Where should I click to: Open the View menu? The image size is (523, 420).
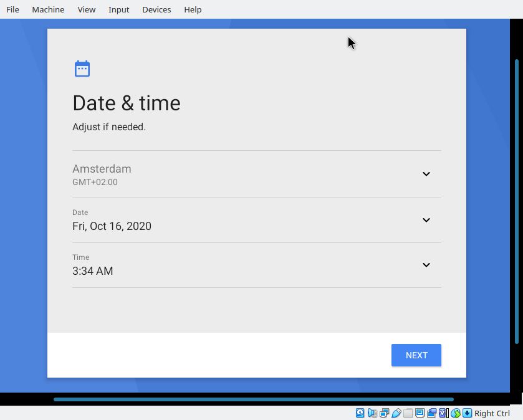[x=87, y=10]
